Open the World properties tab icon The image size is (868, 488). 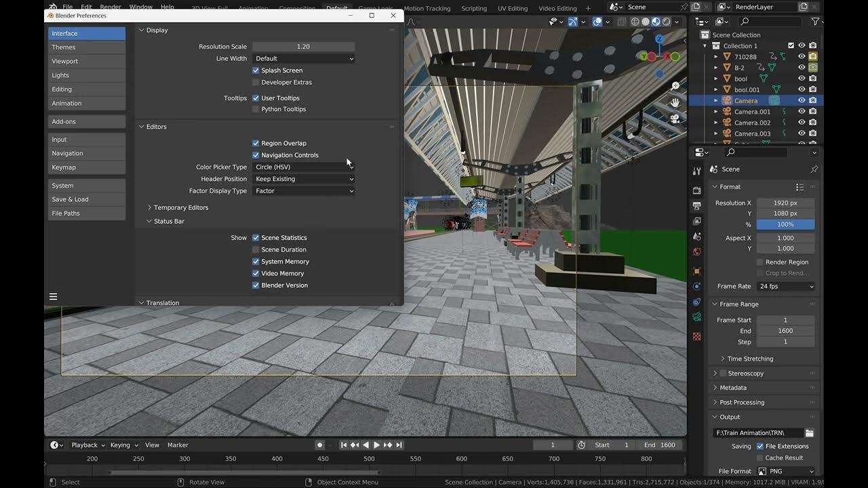click(x=696, y=251)
